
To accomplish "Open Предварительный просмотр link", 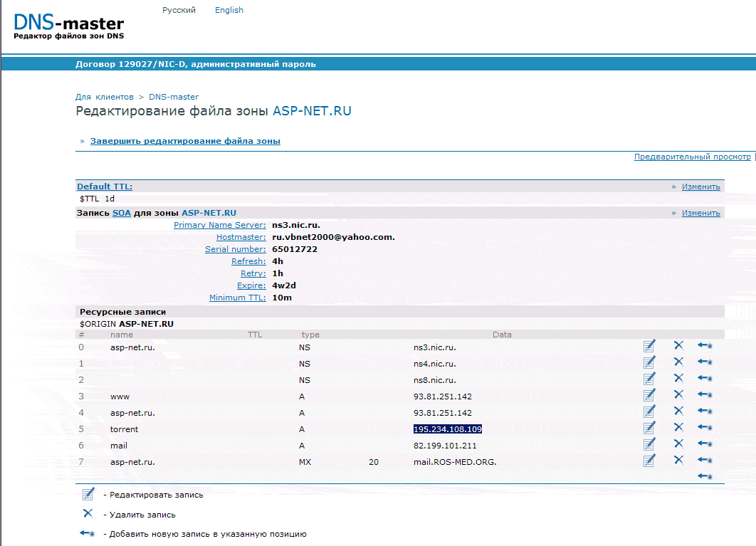I will pyautogui.click(x=693, y=157).
